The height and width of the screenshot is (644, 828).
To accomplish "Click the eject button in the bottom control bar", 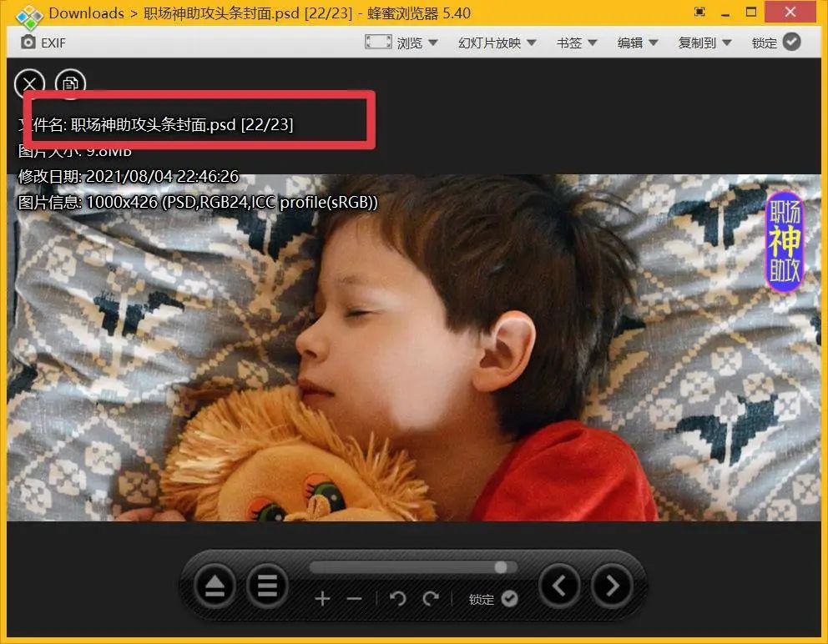I will click(x=215, y=586).
